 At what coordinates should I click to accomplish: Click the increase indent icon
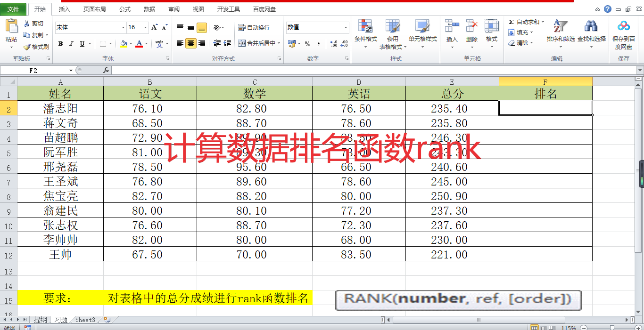(x=228, y=43)
